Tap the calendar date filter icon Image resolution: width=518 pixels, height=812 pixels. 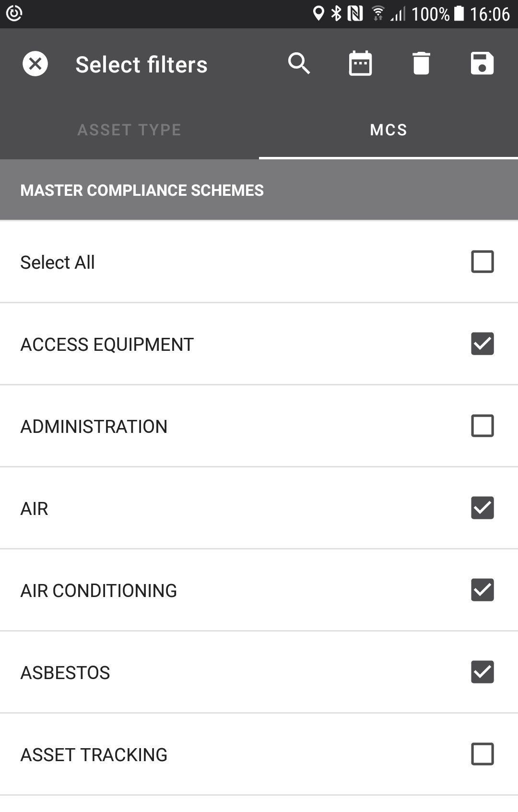(x=360, y=63)
